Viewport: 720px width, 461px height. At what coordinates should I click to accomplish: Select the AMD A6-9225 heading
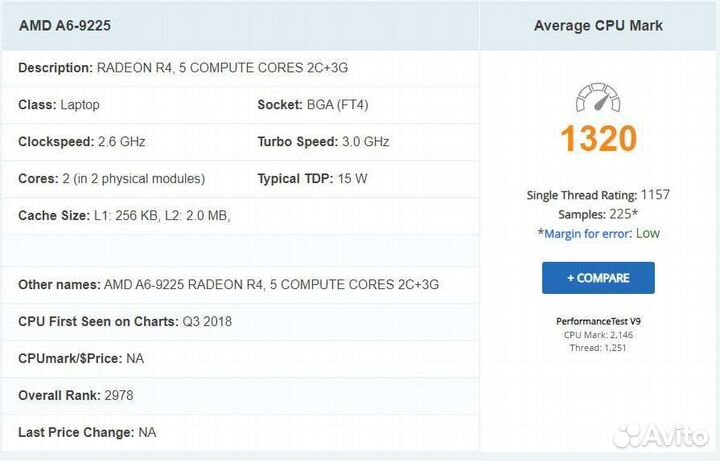coord(65,26)
